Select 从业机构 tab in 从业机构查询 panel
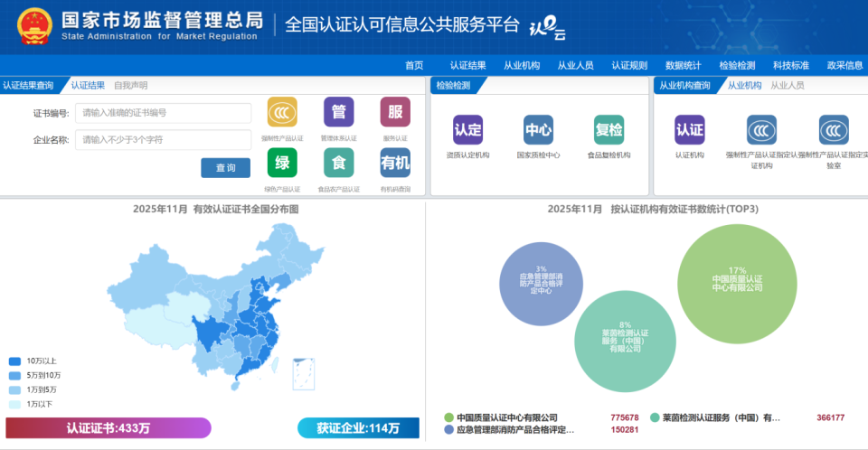The height and width of the screenshot is (450, 868). [x=744, y=85]
